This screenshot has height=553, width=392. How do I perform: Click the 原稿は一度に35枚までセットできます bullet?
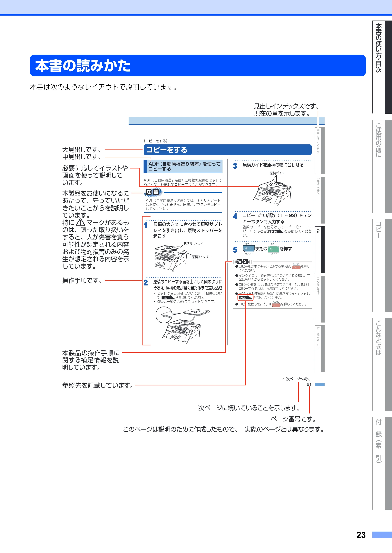185,302
